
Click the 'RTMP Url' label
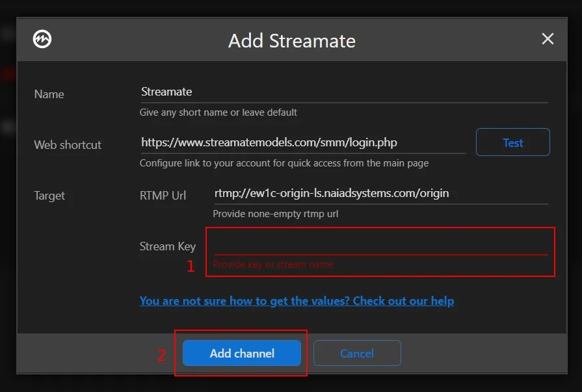click(163, 196)
